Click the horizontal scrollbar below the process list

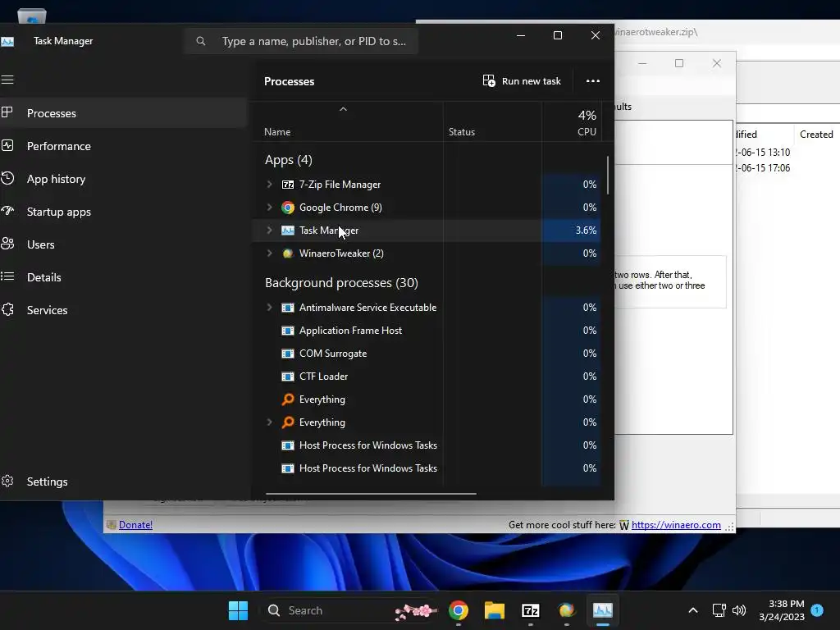coord(370,493)
